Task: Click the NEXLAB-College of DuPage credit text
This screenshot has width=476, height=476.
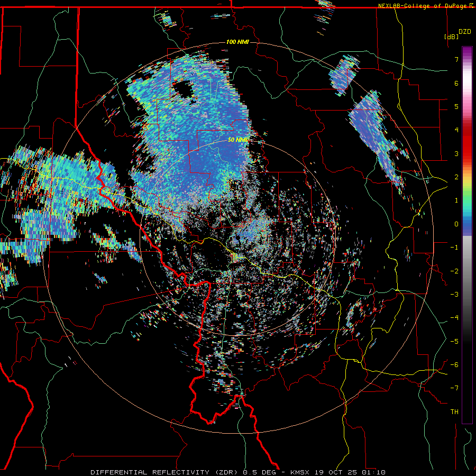Action: pyautogui.click(x=422, y=6)
